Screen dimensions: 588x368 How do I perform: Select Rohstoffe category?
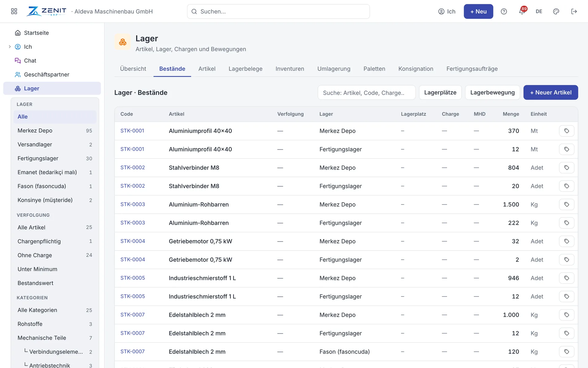click(55, 324)
